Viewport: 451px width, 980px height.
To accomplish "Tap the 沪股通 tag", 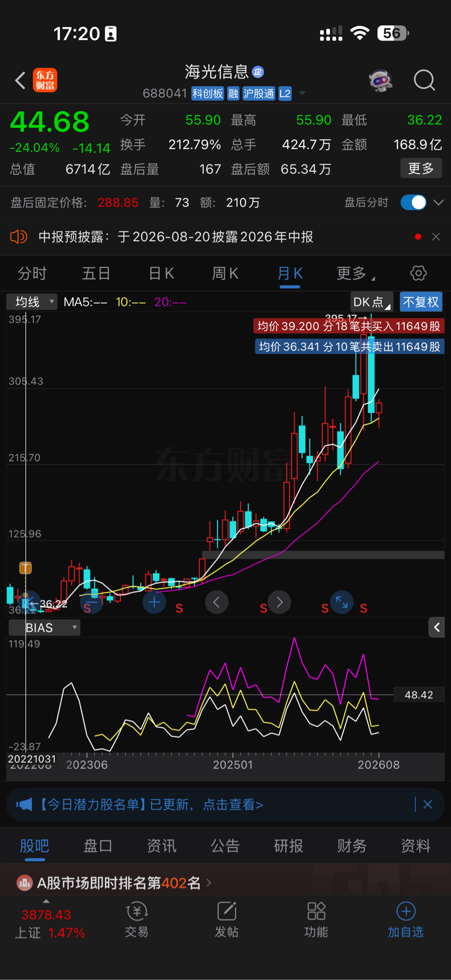I will click(x=259, y=93).
